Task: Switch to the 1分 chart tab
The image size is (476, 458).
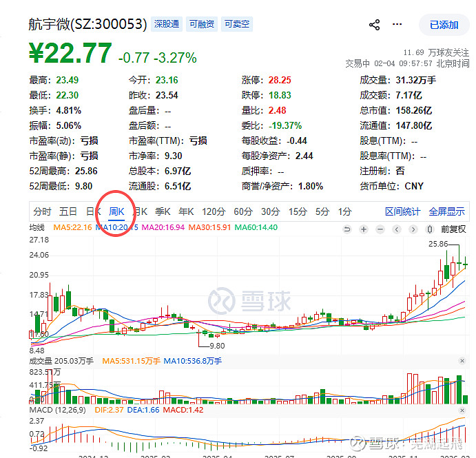Action: [345, 211]
